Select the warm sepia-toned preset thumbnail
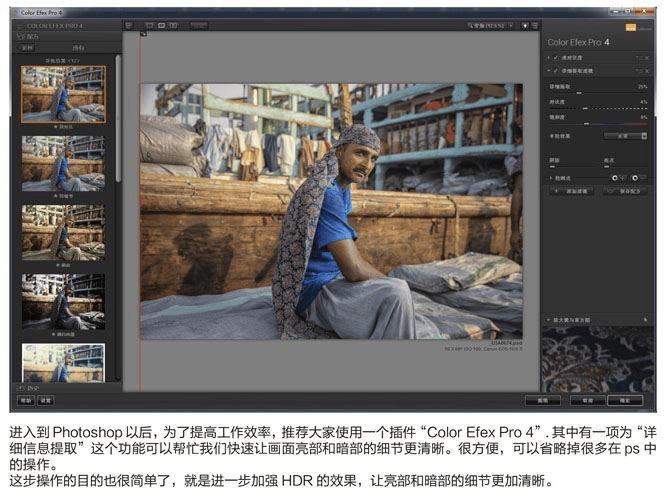Viewport: 667px width, 499px height. click(x=63, y=232)
